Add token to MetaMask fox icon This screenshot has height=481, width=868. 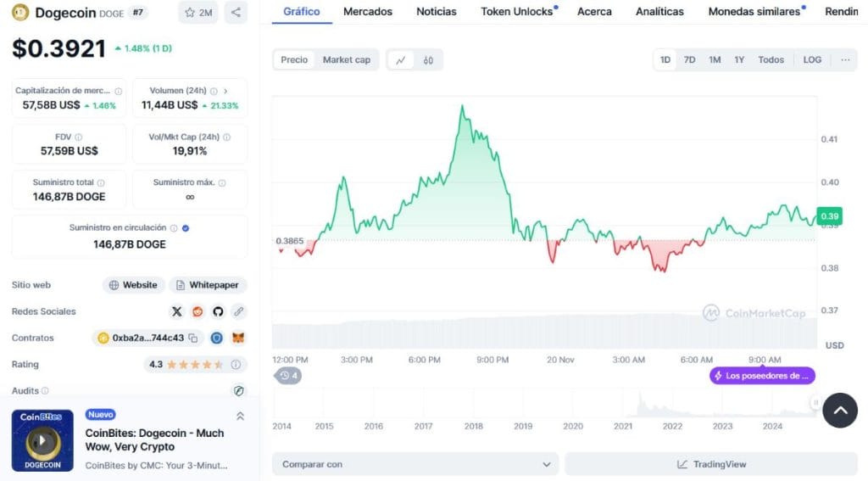238,338
